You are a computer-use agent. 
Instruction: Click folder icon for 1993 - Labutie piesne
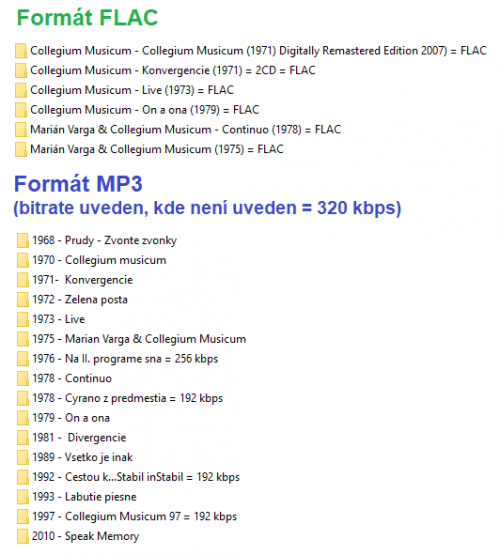click(23, 497)
